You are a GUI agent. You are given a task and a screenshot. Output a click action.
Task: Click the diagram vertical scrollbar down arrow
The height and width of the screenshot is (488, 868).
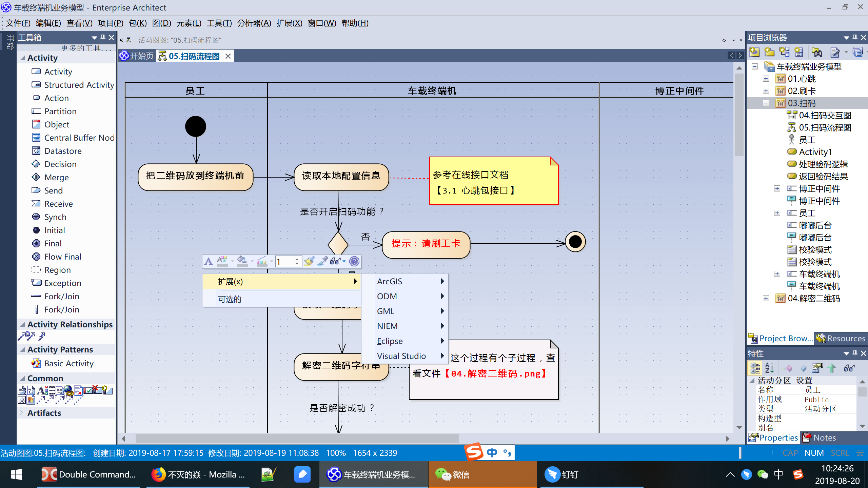[x=739, y=428]
